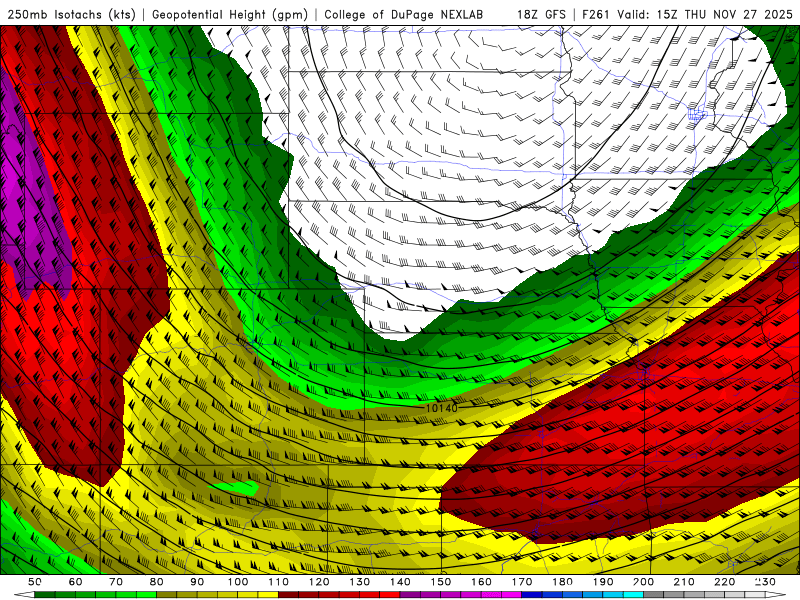Click the '190' legend value
This screenshot has width=800, height=600.
(603, 582)
